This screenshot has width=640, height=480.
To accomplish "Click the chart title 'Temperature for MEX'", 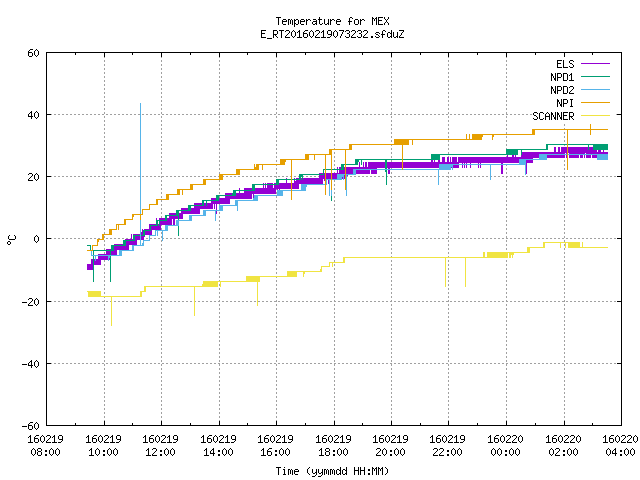I will [332, 21].
